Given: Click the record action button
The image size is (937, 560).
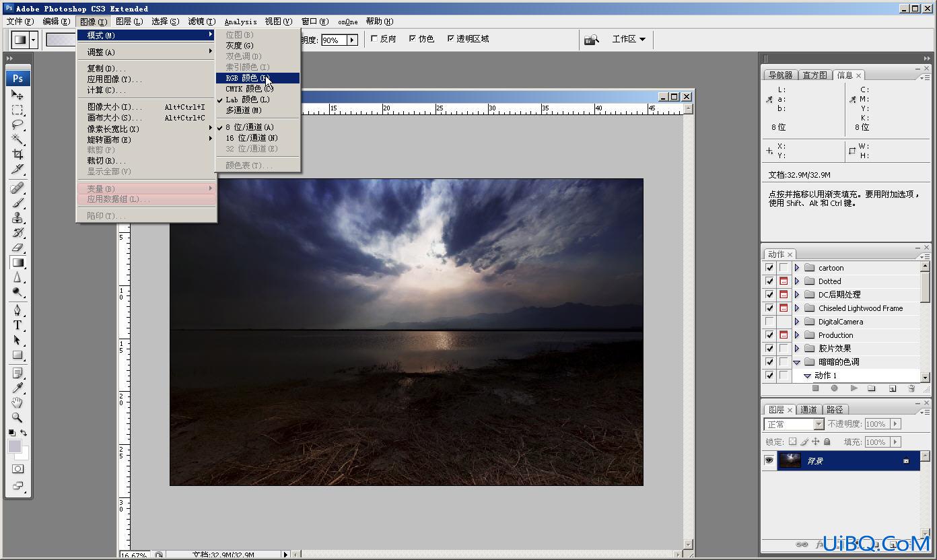Looking at the screenshot, I should 834,388.
